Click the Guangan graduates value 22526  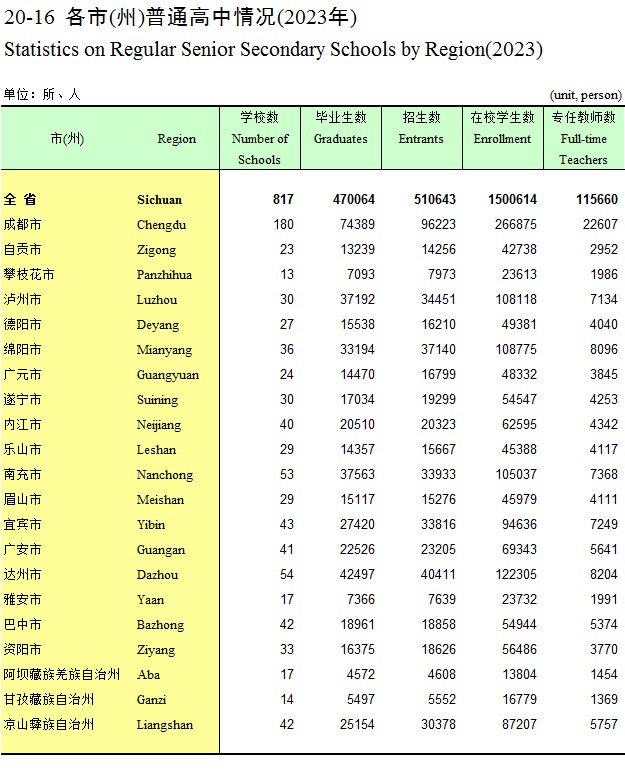click(357, 549)
